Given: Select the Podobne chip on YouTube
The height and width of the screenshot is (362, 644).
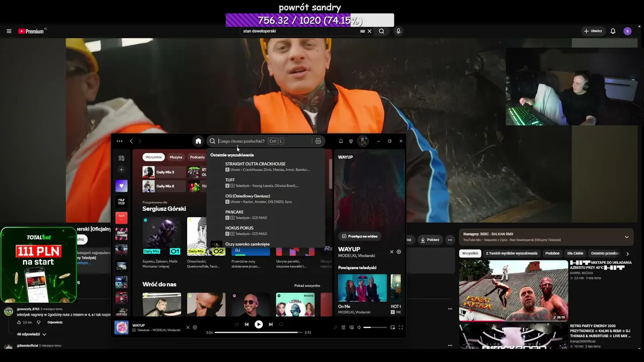Looking at the screenshot, I should (x=552, y=253).
